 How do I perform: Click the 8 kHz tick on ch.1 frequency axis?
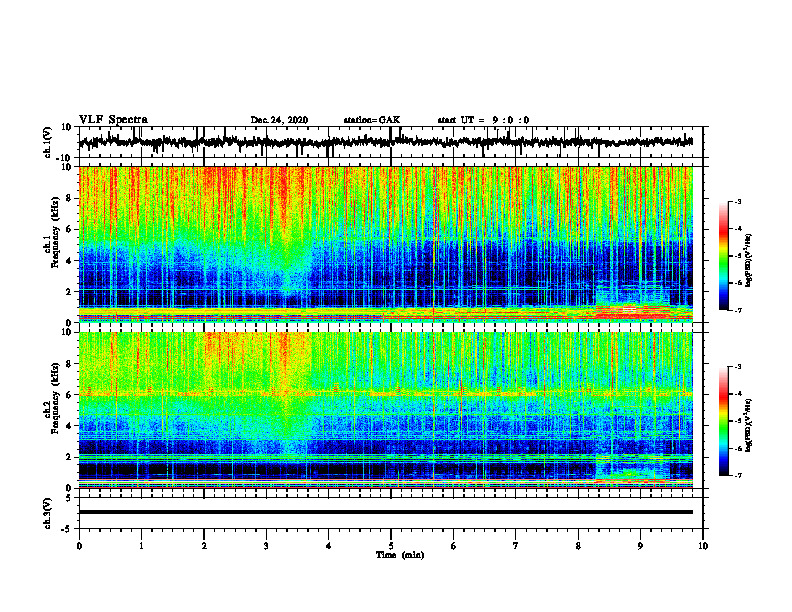[x=70, y=198]
